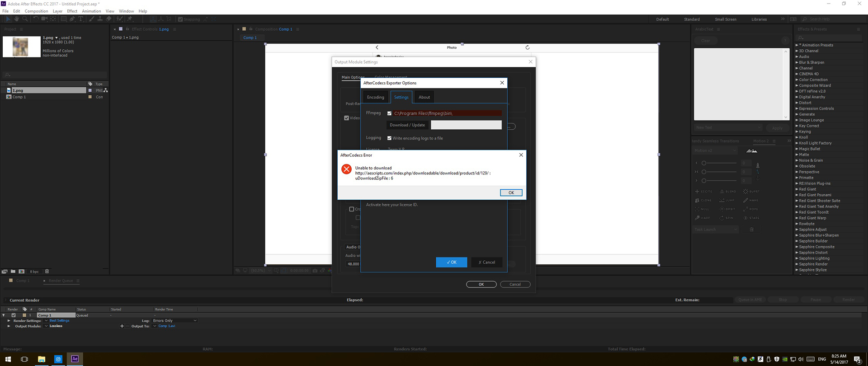Open Action Center notifications in taskbar
Image resolution: width=868 pixels, height=366 pixels.
point(858,359)
